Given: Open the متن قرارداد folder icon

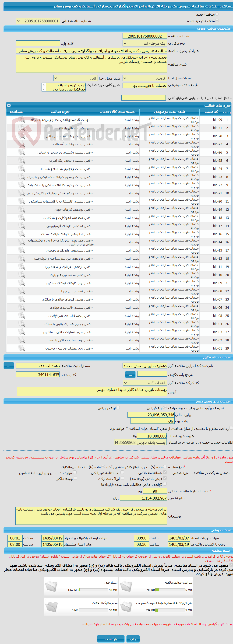Looking at the screenshot, I should 126,606.
